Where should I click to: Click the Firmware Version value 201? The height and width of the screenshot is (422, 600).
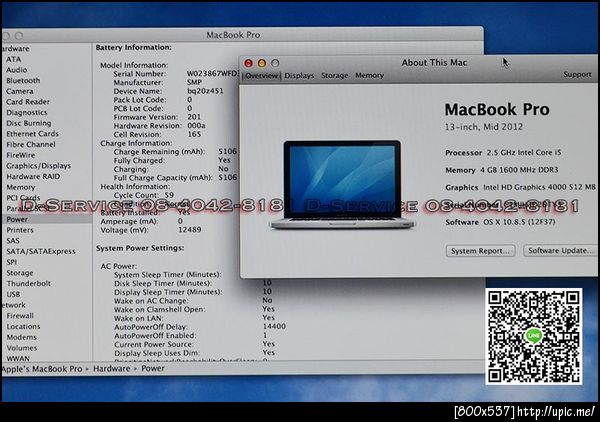pyautogui.click(x=194, y=117)
